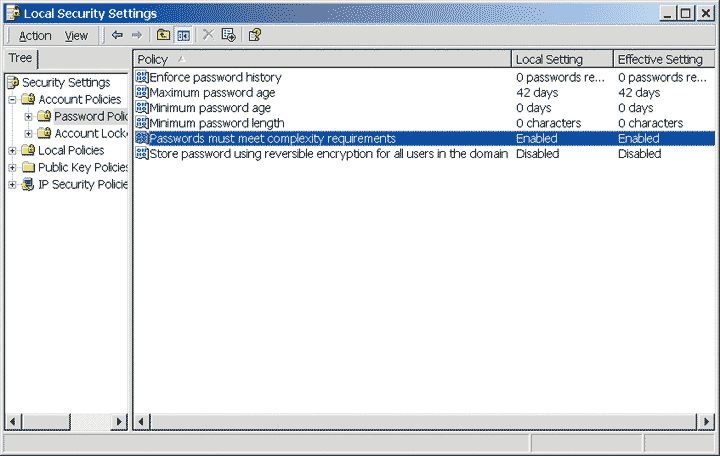Collapse the Account Policies tree node
Viewport: 720px width, 456px height.
[13, 100]
